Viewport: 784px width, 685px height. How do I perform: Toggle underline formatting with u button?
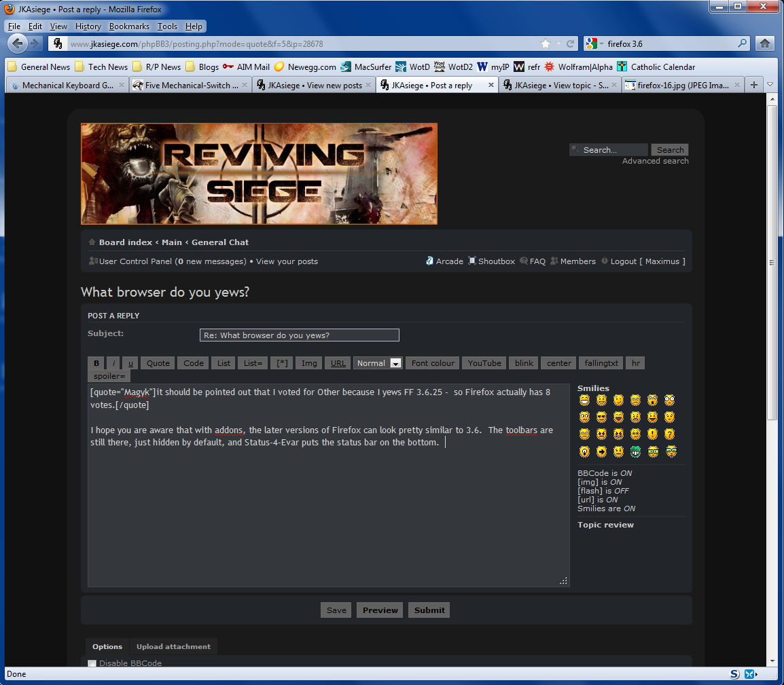tap(130, 363)
